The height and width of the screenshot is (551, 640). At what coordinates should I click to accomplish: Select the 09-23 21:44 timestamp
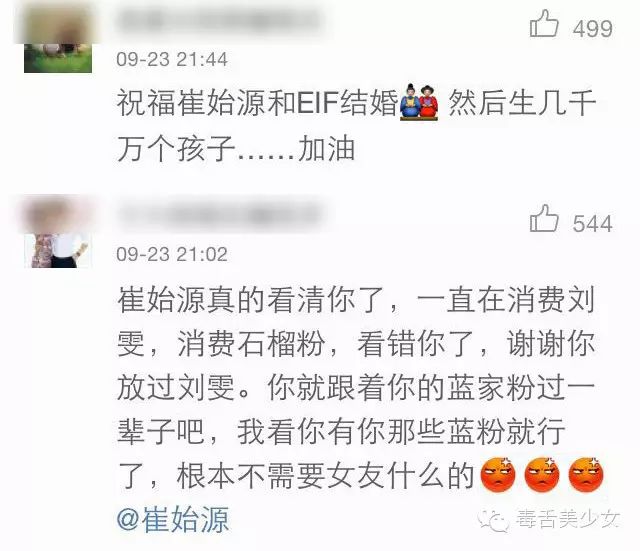tap(172, 60)
